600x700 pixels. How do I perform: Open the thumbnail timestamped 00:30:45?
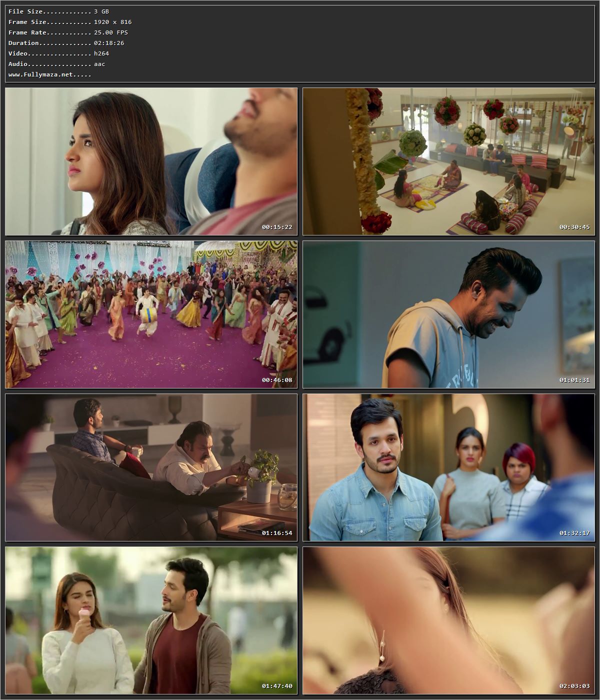point(448,161)
